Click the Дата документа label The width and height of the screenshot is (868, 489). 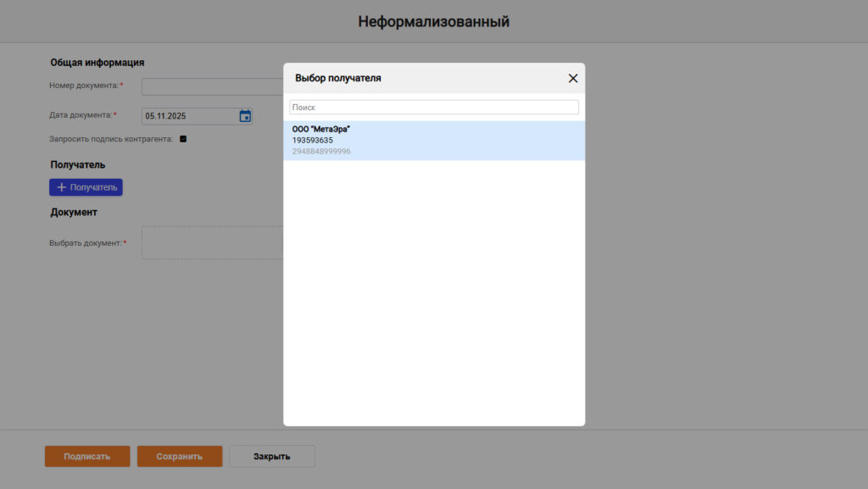[81, 115]
